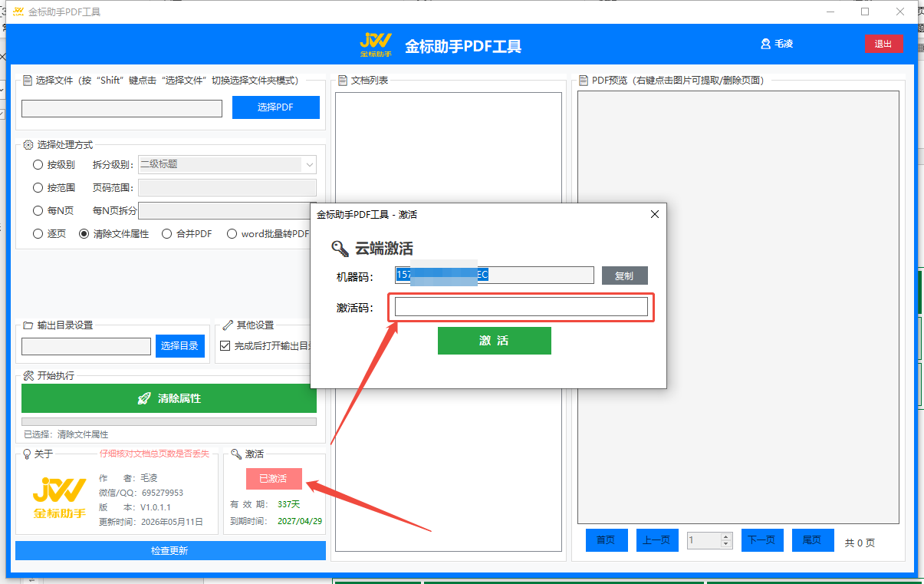Decrease the page number stepper value
This screenshot has width=924, height=584.
coord(726,544)
